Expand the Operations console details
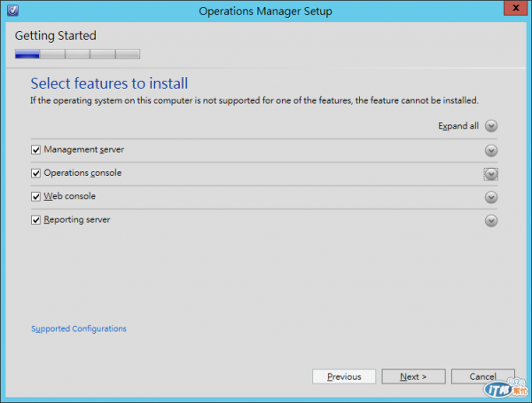This screenshot has width=532, height=403. coord(491,174)
